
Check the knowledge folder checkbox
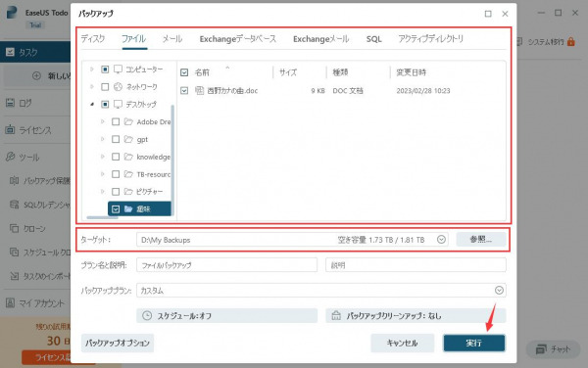pyautogui.click(x=116, y=157)
